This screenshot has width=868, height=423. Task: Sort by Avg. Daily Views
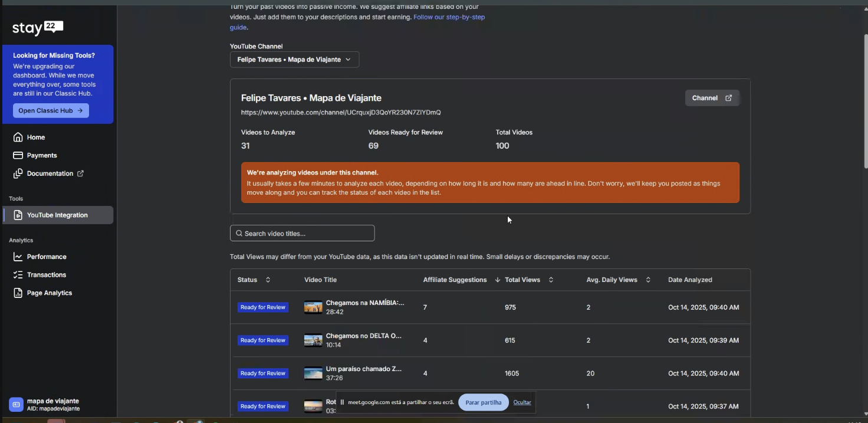(x=648, y=280)
